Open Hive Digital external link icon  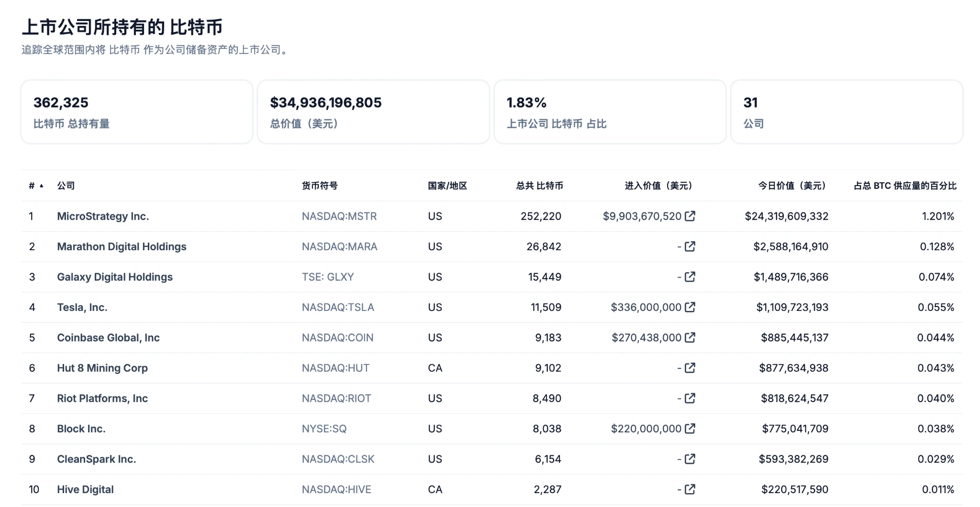tap(690, 489)
